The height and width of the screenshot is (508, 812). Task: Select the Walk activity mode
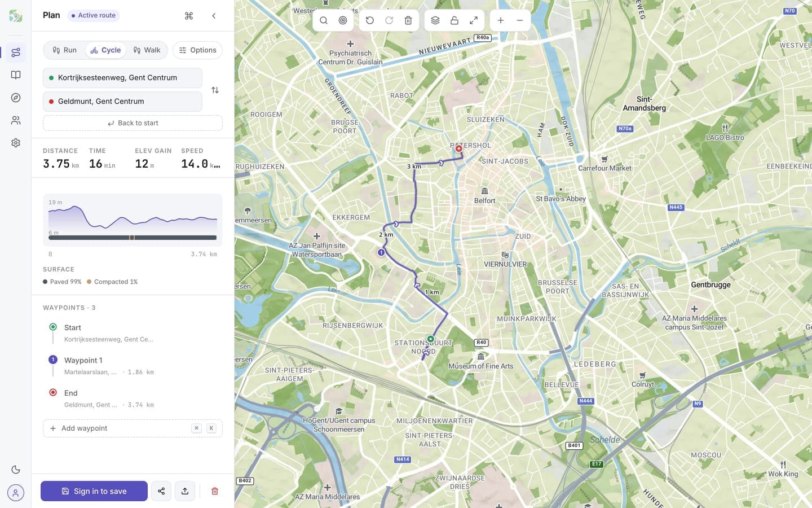(147, 50)
